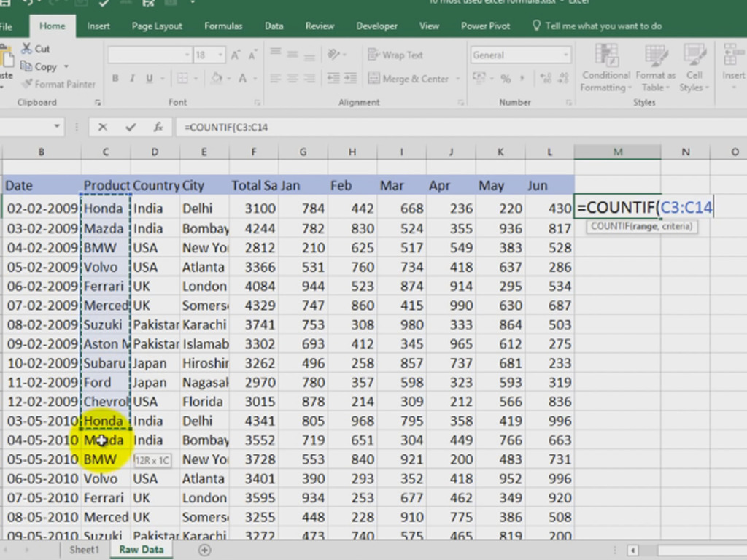Screen dimensions: 747x560
Task: Open the Developer tab
Action: pos(376,26)
